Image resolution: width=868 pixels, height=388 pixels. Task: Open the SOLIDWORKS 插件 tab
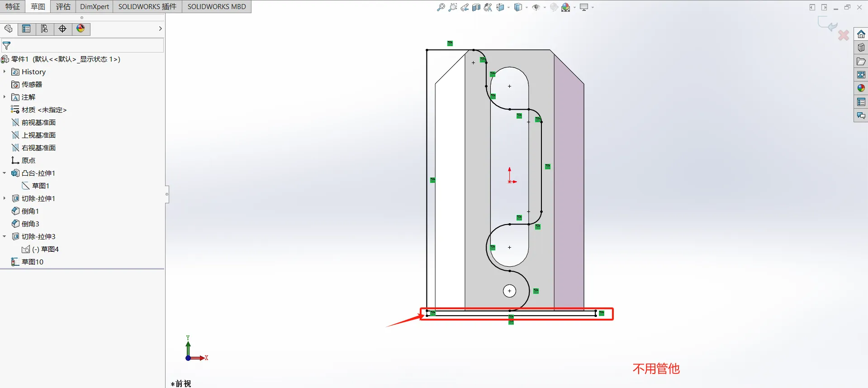[147, 6]
